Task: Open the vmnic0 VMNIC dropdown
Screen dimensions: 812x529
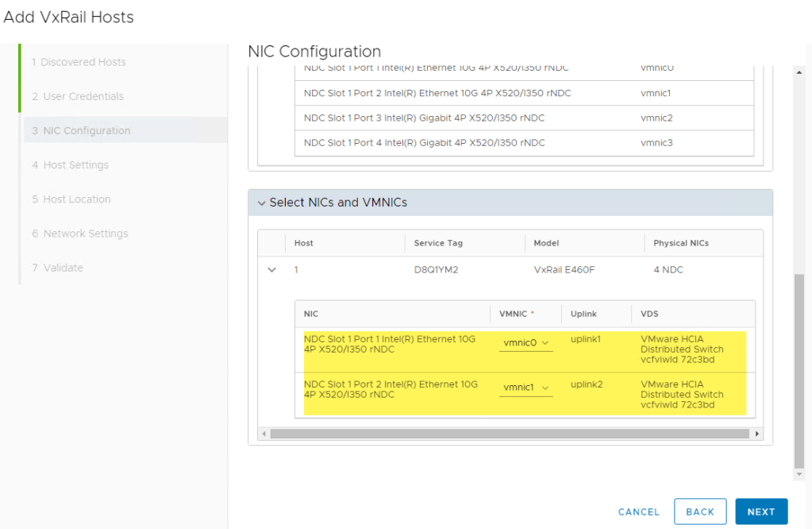Action: click(x=525, y=343)
